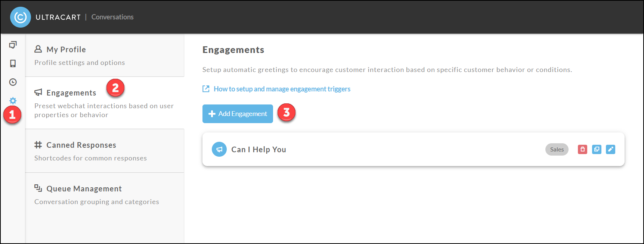Duplicate the Can I Help You engagement

(597, 149)
